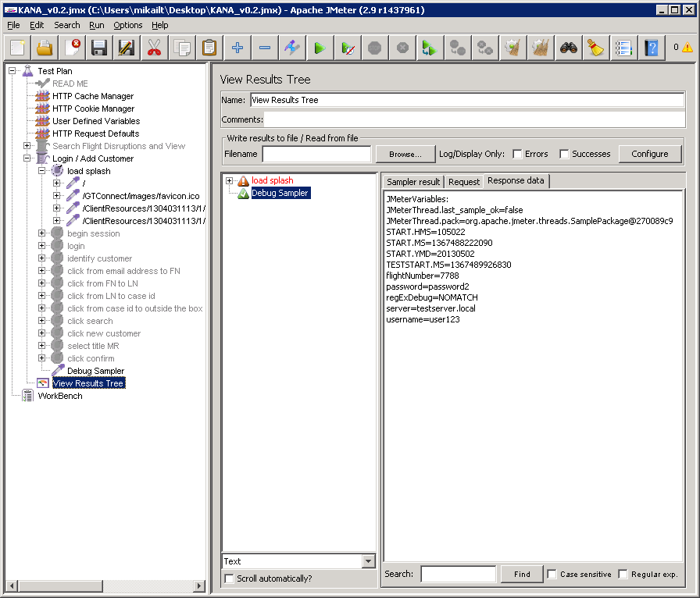Switch to the Sampler result tab
Viewport: 700px width, 598px height.
tap(413, 182)
